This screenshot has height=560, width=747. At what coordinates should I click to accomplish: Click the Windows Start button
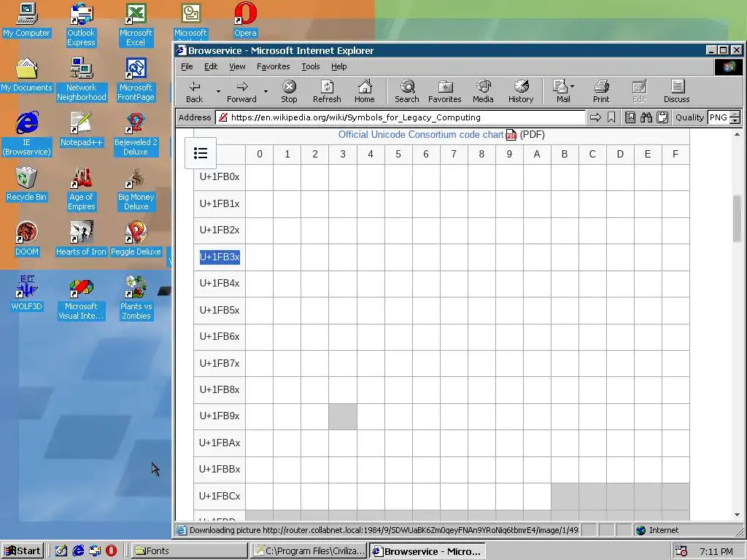pyautogui.click(x=23, y=551)
